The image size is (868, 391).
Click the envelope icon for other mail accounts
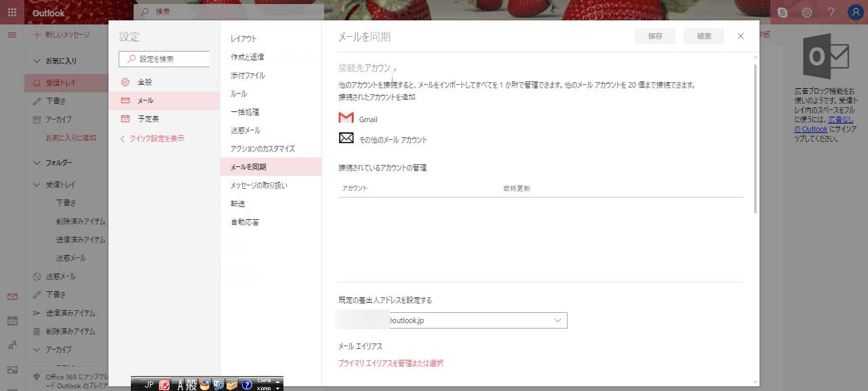[x=347, y=138]
